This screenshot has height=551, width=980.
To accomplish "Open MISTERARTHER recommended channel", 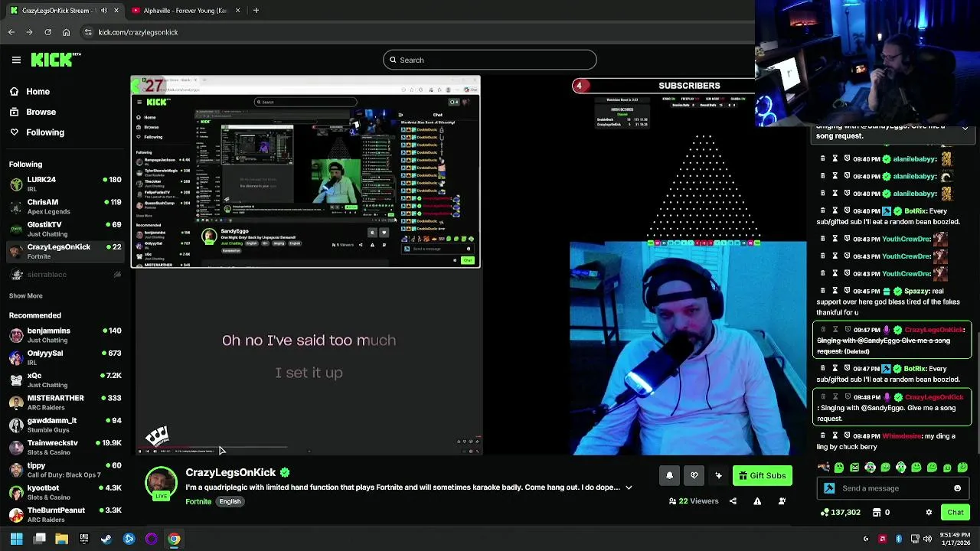I will coord(65,403).
